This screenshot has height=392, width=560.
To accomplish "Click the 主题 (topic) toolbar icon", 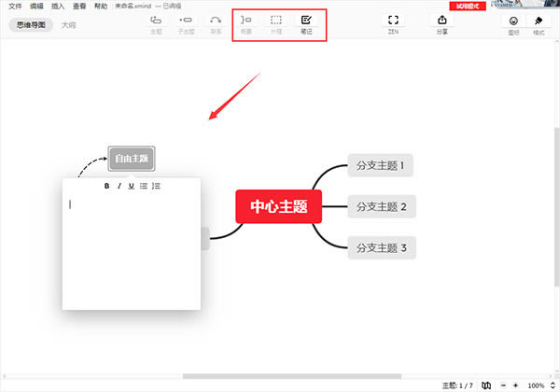I will [x=156, y=21].
